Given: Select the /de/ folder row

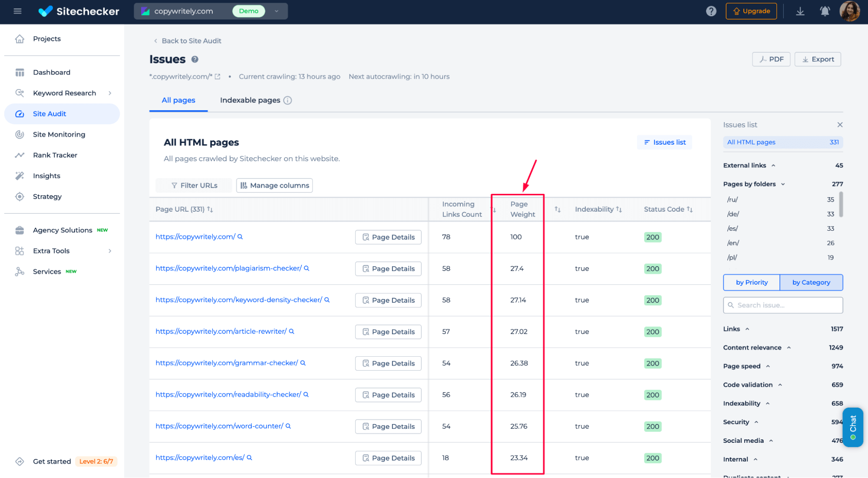Looking at the screenshot, I should tap(780, 214).
